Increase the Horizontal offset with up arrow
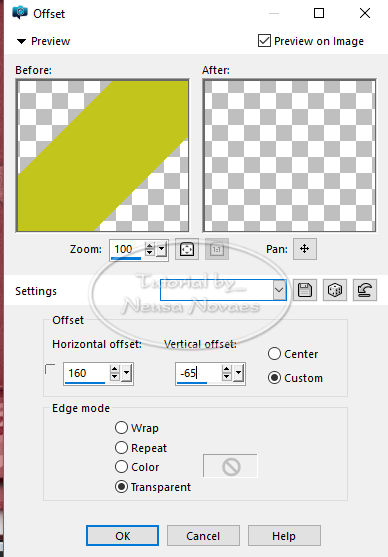Image resolution: width=388 pixels, height=557 pixels. [x=114, y=369]
